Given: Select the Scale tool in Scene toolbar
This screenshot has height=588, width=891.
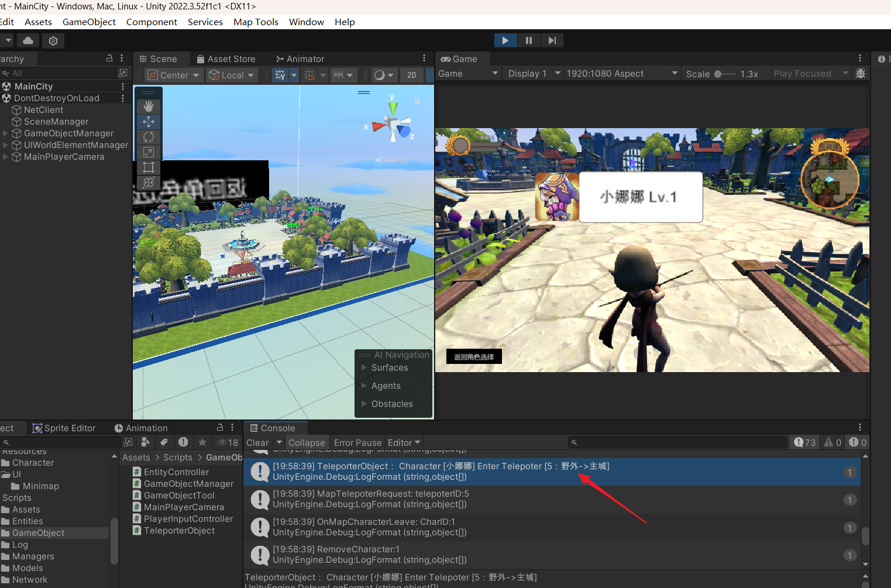Looking at the screenshot, I should (149, 152).
